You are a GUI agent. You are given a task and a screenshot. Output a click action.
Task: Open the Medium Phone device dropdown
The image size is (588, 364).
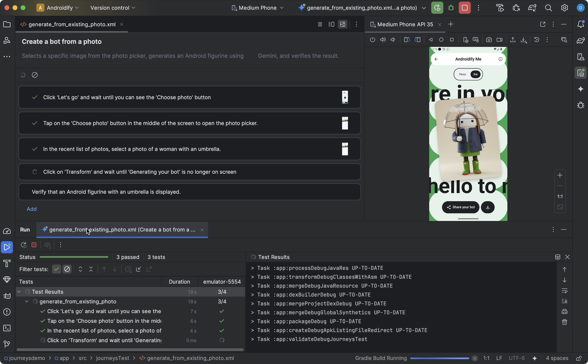click(x=258, y=7)
